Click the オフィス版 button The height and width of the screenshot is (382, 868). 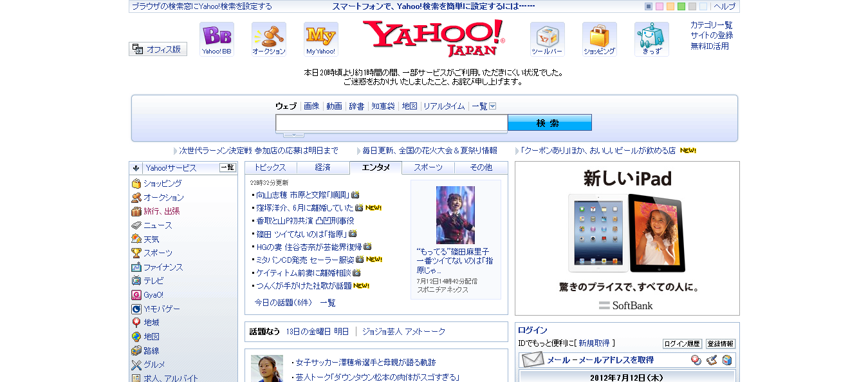(x=158, y=49)
